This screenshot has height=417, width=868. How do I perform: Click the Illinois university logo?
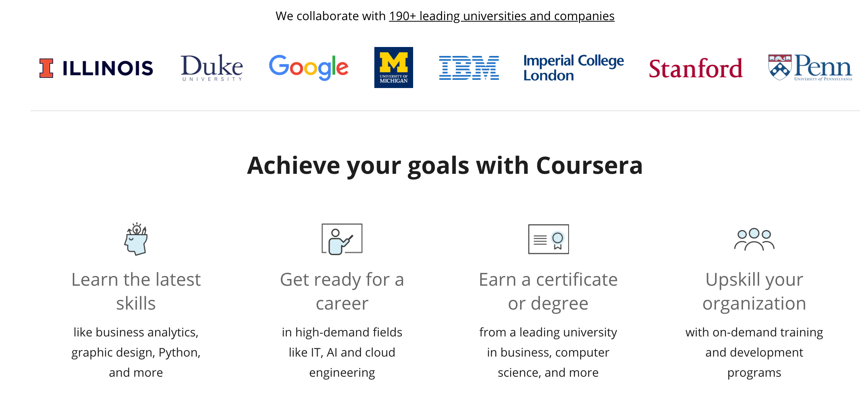pyautogui.click(x=96, y=68)
